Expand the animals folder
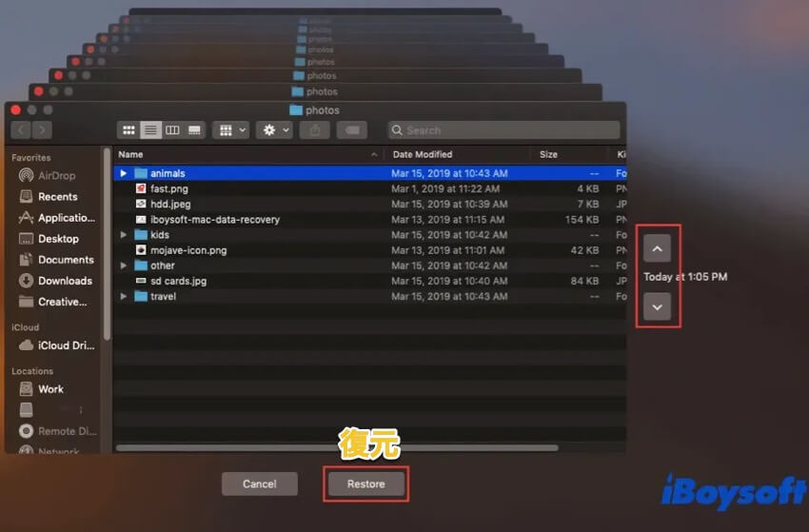The width and height of the screenshot is (809, 532). pyautogui.click(x=124, y=174)
